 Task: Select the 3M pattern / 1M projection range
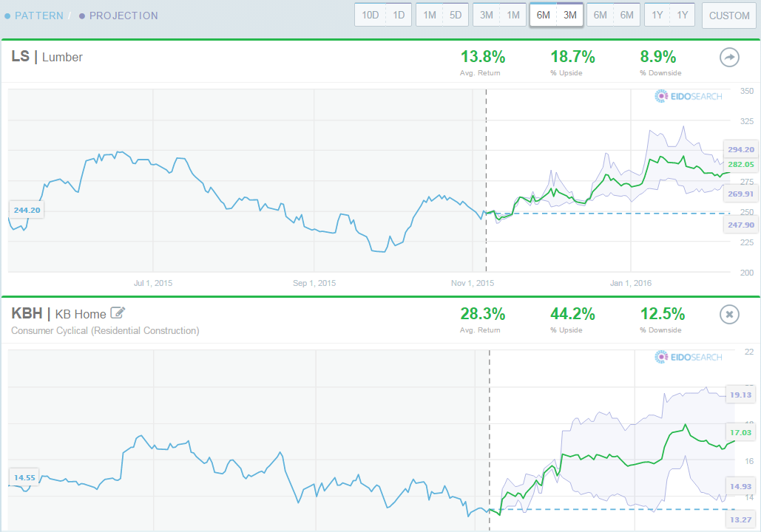(x=499, y=15)
